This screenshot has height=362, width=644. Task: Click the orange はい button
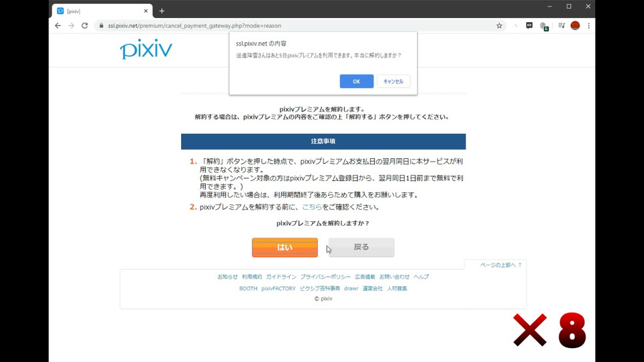(x=284, y=247)
